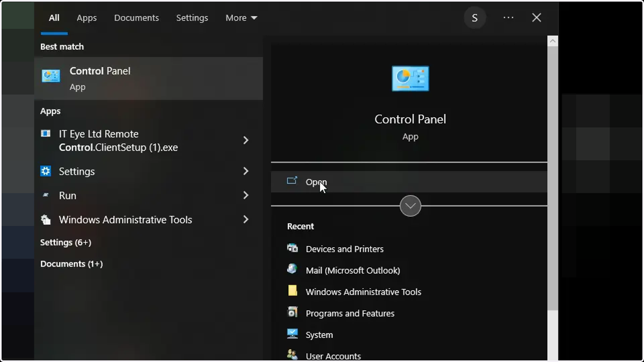Click the User Accounts icon
This screenshot has height=362, width=644.
(x=292, y=354)
